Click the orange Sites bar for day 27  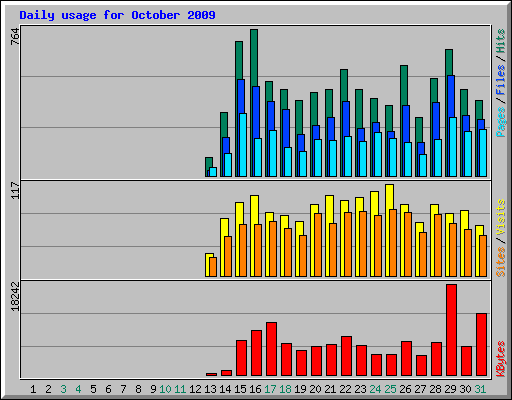(x=423, y=255)
